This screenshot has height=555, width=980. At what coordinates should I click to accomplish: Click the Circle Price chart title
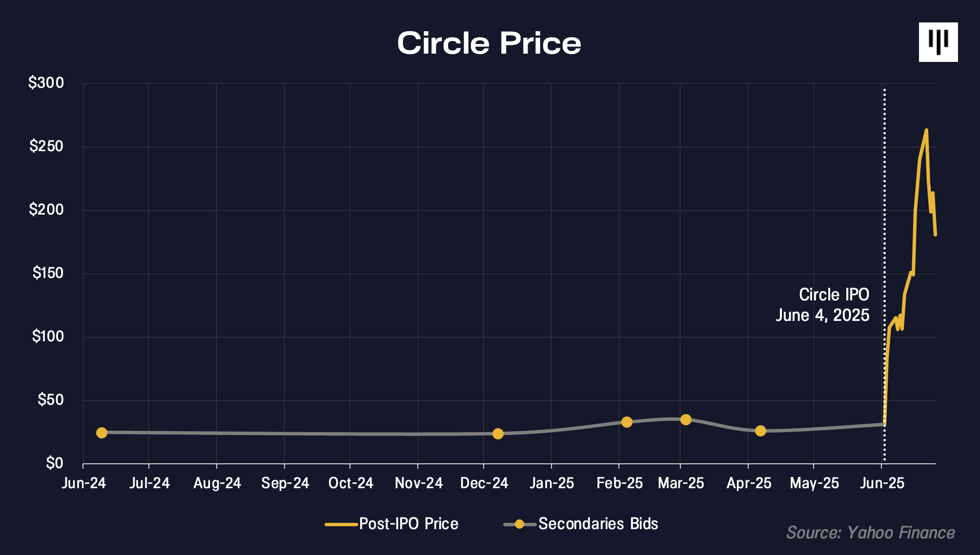[489, 43]
